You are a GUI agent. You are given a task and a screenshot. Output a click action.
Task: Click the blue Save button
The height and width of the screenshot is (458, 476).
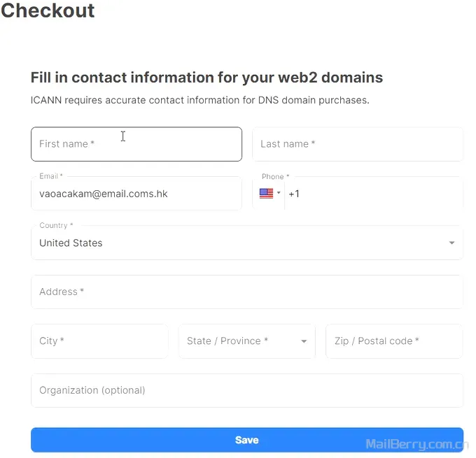(247, 440)
